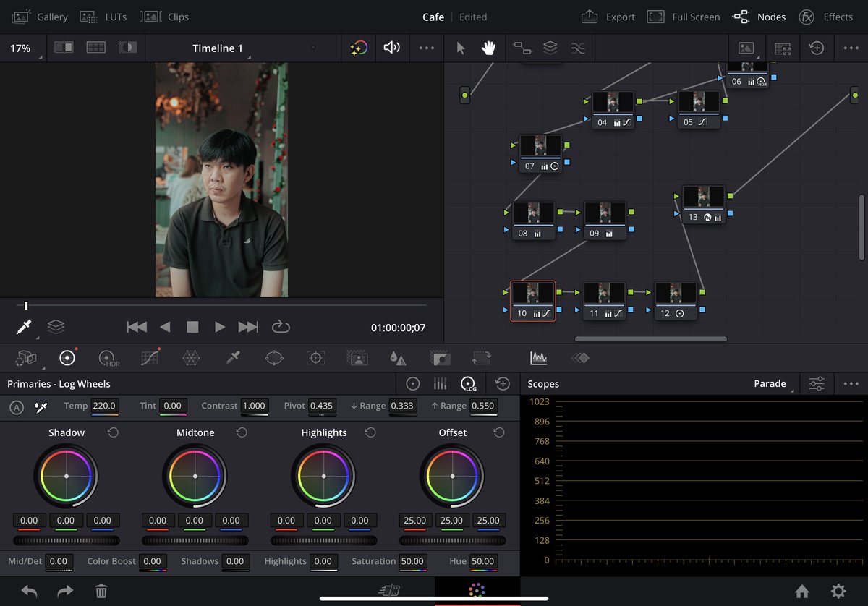The height and width of the screenshot is (606, 868).
Task: Open the settings gear icon
Action: coord(838,591)
